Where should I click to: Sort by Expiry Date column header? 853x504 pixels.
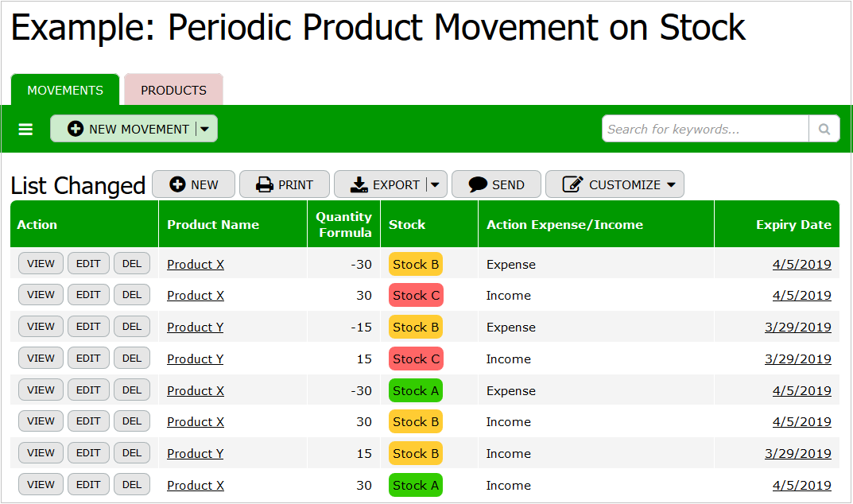point(793,225)
